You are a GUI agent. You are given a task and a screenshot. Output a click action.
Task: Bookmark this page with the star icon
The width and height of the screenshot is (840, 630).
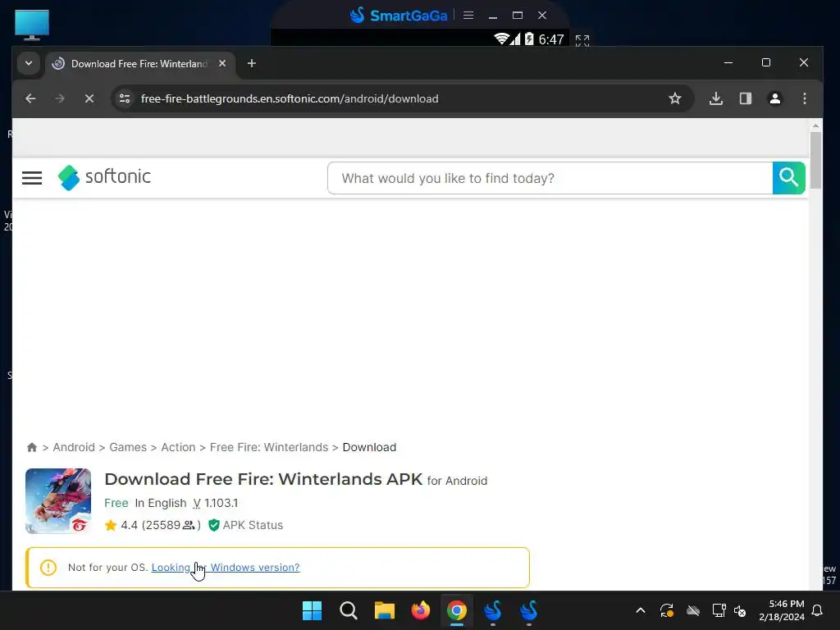pos(675,98)
